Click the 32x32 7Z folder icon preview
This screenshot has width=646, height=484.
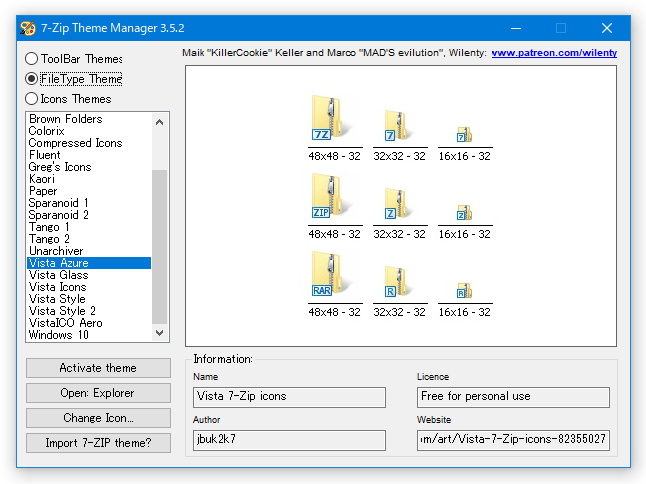tap(397, 126)
